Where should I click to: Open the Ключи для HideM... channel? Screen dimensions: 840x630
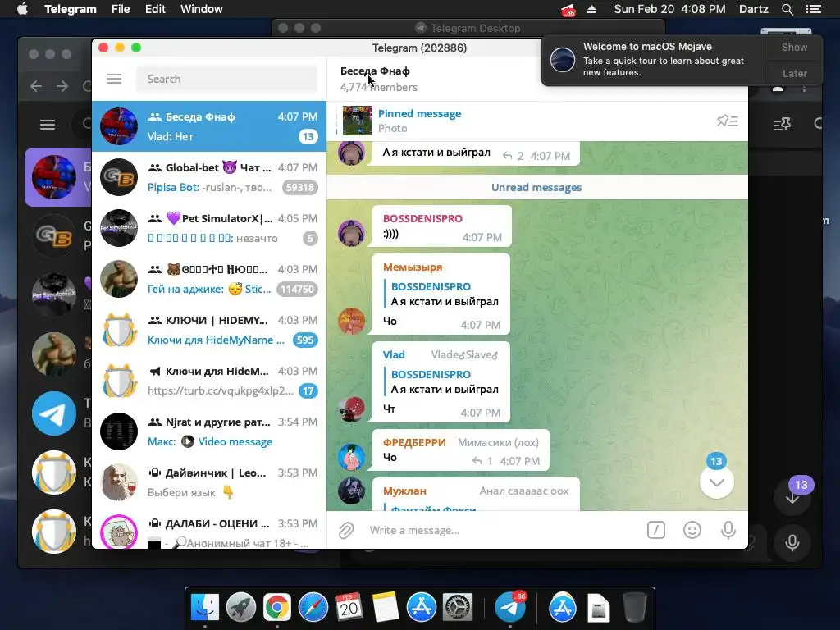coord(209,381)
